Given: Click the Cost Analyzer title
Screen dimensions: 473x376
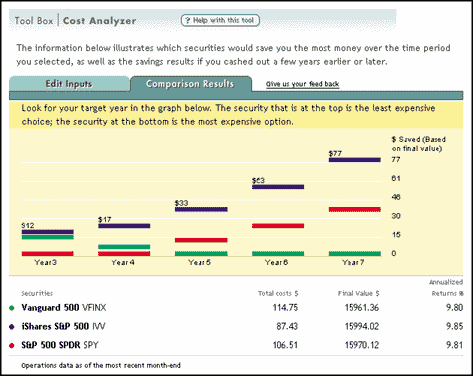Looking at the screenshot, I should 99,21.
